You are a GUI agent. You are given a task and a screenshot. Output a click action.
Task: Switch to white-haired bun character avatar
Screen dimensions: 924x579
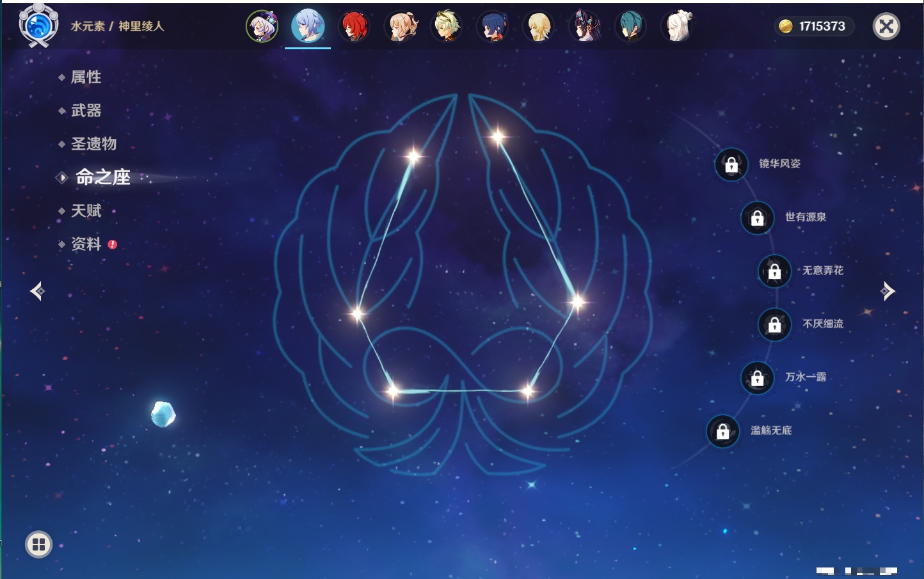pos(677,26)
